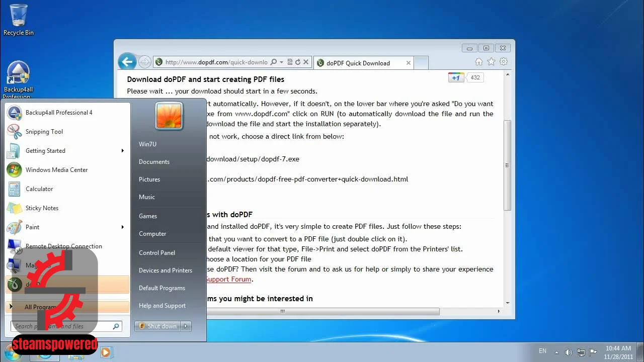This screenshot has height=362, width=644.
Task: Open the volume speaker icon
Action: 569,352
